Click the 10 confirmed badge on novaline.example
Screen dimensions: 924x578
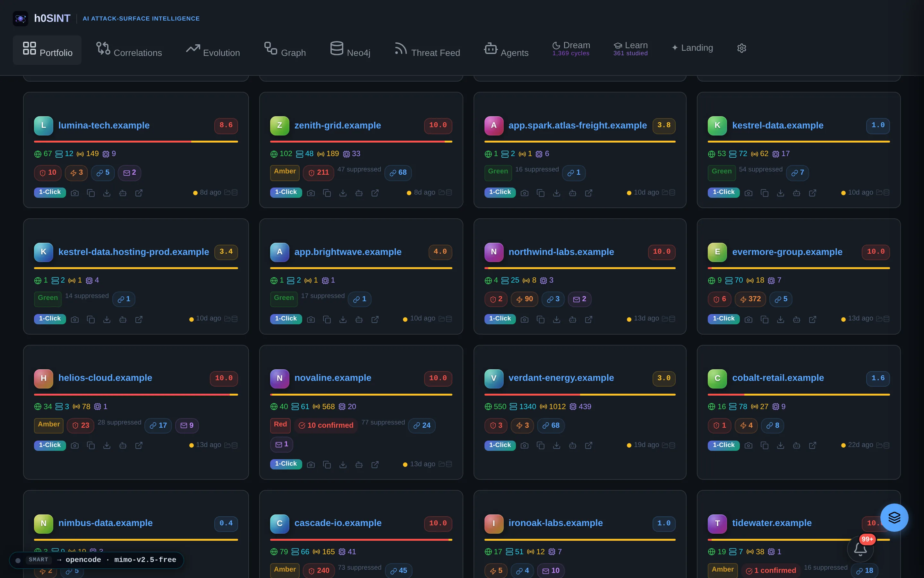click(x=326, y=425)
